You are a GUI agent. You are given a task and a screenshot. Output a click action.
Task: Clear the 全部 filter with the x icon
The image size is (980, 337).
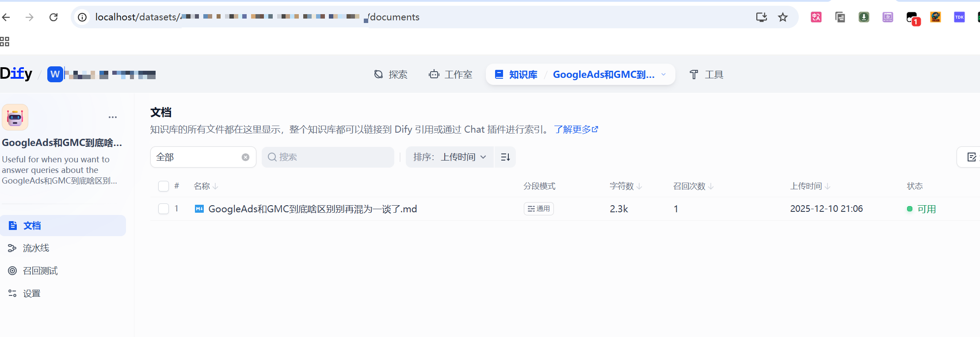245,157
